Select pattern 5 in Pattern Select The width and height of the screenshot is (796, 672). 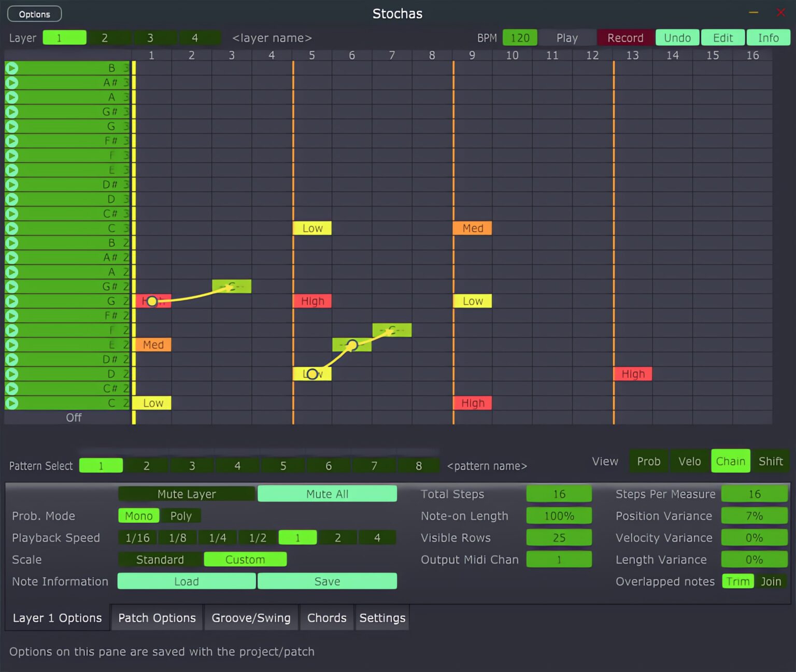pos(283,465)
